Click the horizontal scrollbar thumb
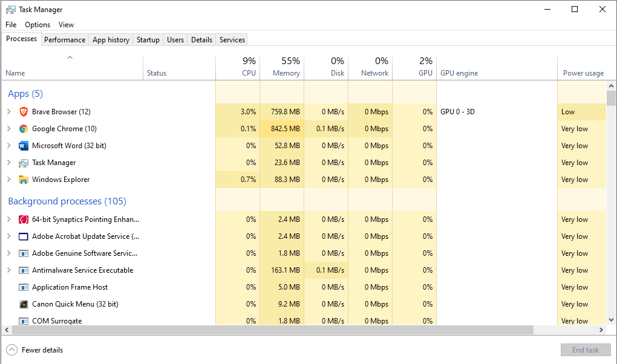The width and height of the screenshot is (617, 364). (x=272, y=330)
